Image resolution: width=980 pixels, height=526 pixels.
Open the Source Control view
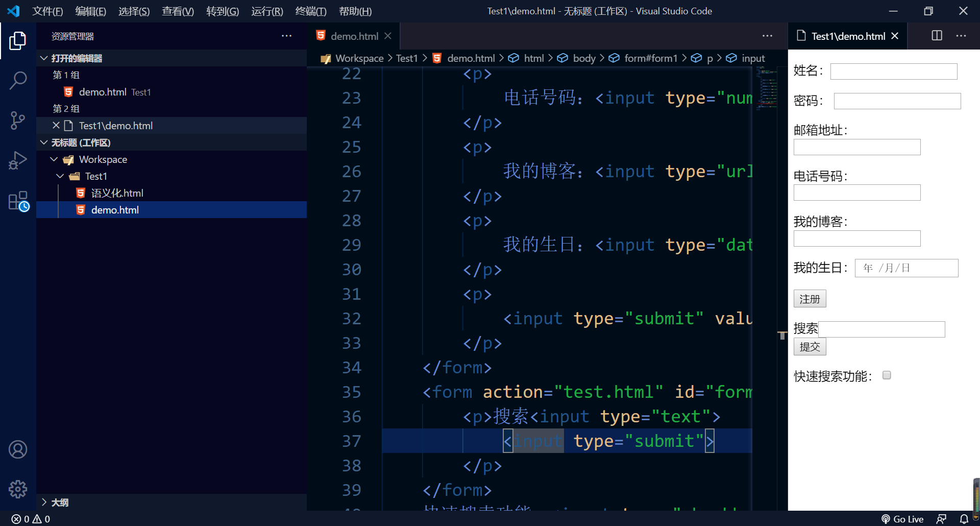pyautogui.click(x=18, y=120)
